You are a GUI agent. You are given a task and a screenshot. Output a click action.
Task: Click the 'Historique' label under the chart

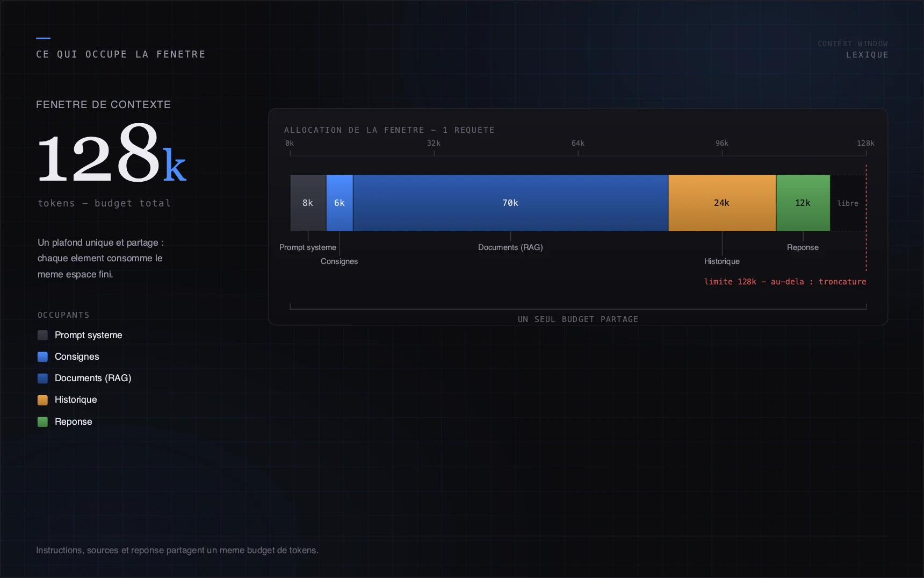722,261
